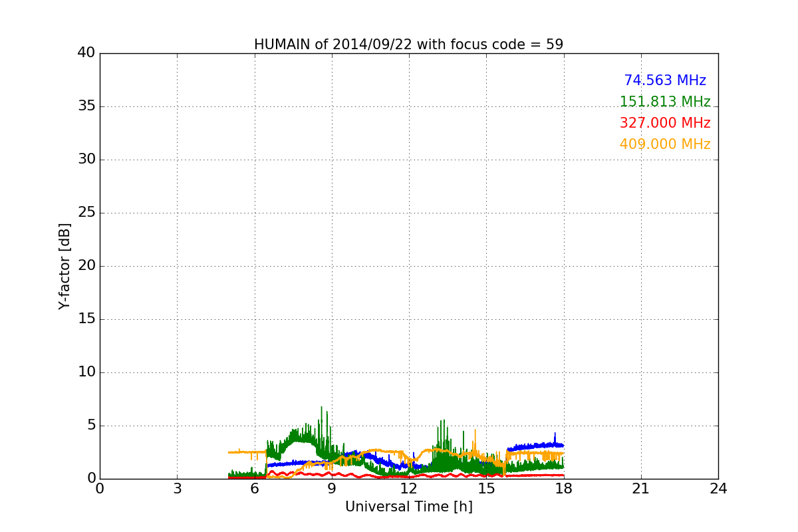Viewport: 798px width, 532px height.
Task: Click the x-axis tick value 21
Action: pos(641,489)
